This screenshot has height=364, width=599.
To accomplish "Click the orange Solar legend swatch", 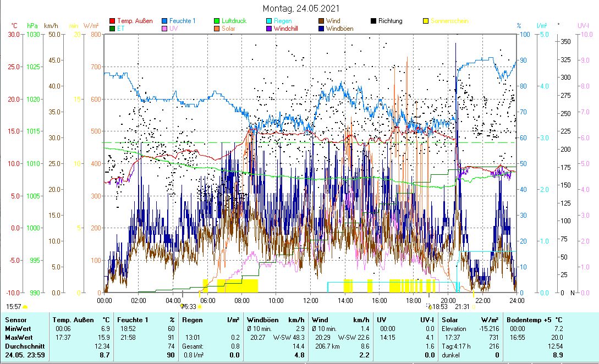I will click(x=217, y=29).
